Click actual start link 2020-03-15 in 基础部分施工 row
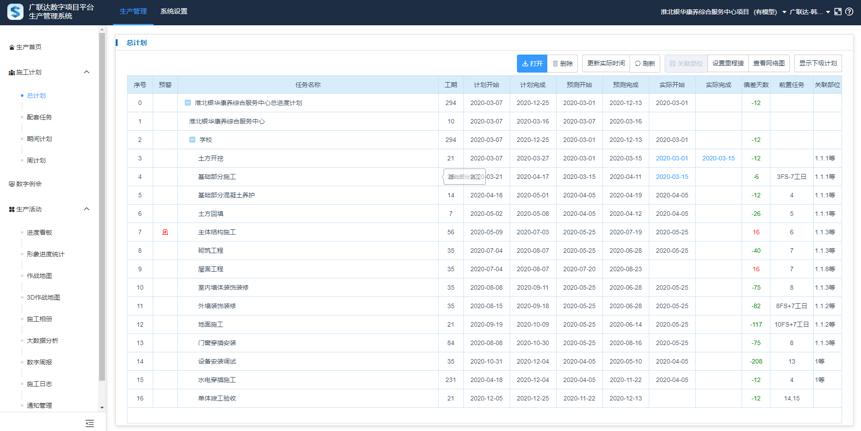The width and height of the screenshot is (861, 431). 672,177
